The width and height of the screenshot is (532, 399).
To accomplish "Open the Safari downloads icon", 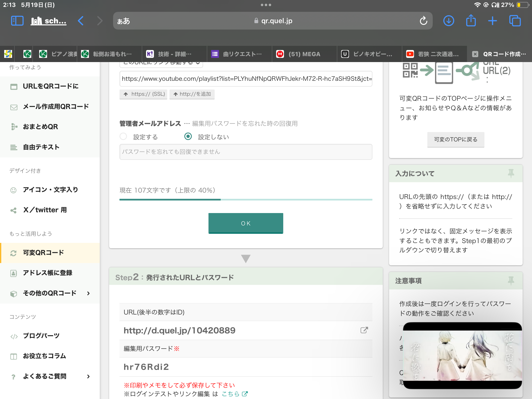I will tap(449, 21).
